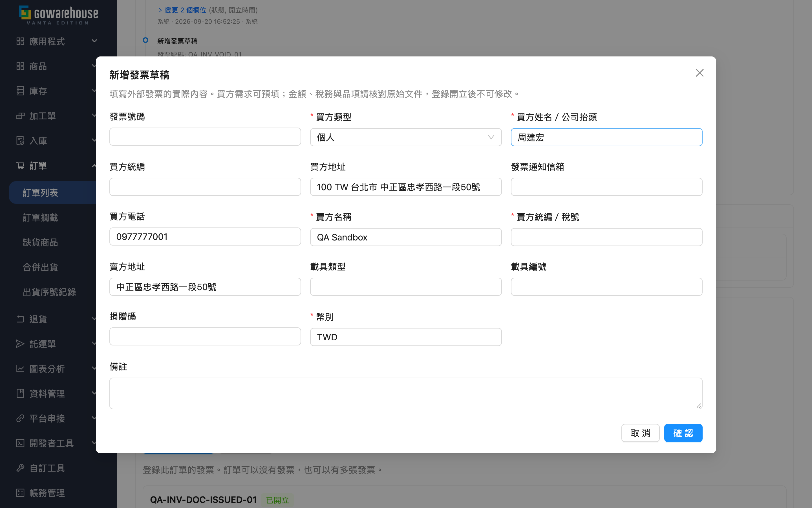Screen dimensions: 812x508
Task: Click the 賣方名稱 input field
Action: (x=406, y=237)
